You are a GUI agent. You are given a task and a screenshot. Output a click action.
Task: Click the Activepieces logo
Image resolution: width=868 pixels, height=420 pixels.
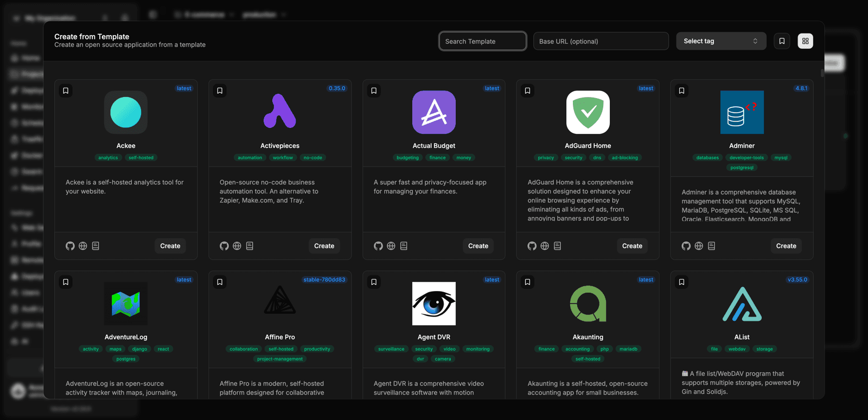(280, 112)
